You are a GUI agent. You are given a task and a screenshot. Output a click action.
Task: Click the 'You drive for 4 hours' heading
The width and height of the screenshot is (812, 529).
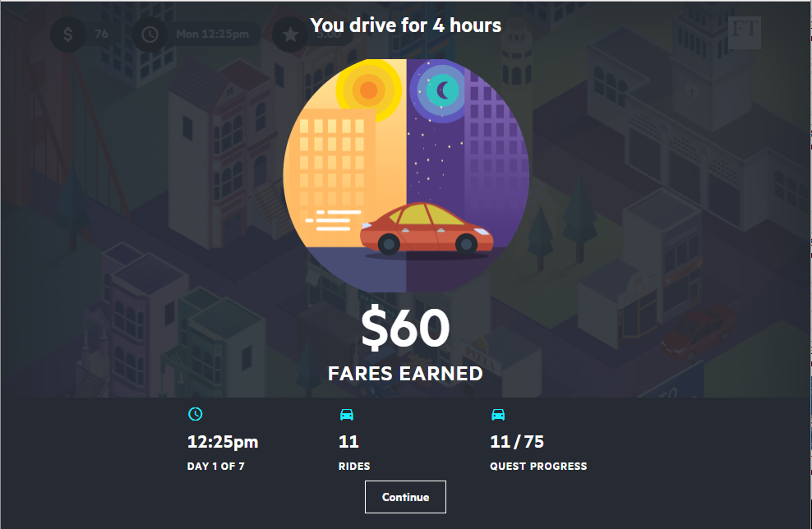click(405, 25)
